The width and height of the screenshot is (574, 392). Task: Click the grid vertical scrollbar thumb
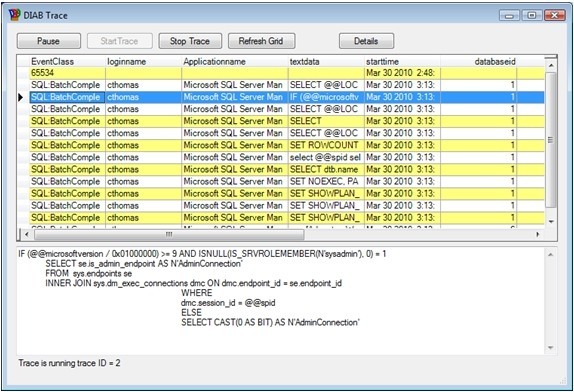[x=551, y=140]
